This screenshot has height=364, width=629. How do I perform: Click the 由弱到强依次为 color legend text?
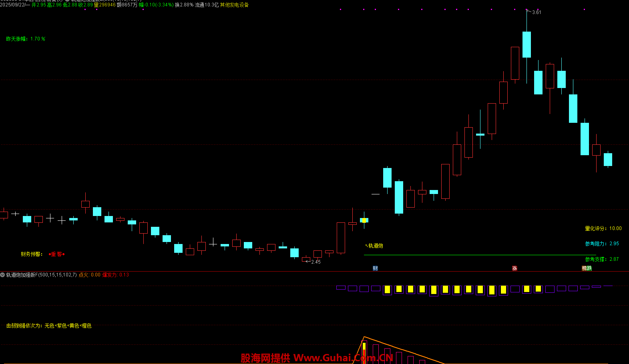pyautogui.click(x=49, y=326)
